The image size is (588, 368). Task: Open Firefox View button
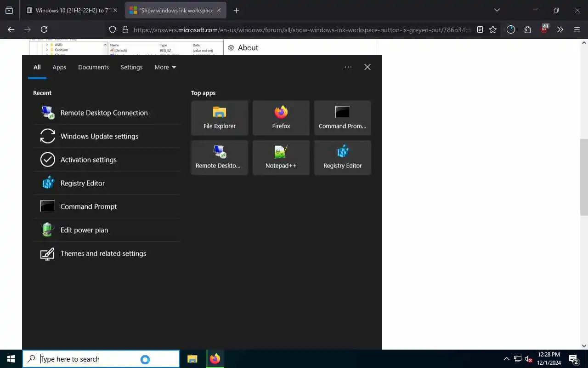click(9, 10)
